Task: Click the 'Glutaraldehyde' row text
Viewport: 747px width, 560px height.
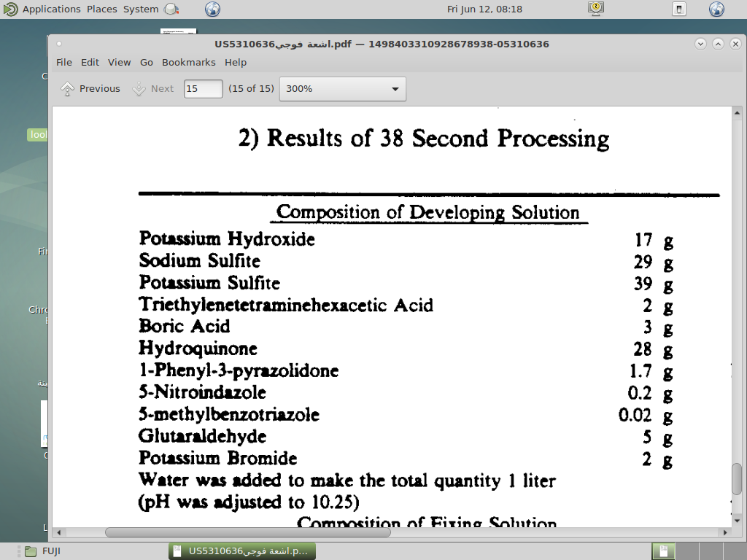Action: pos(202,436)
